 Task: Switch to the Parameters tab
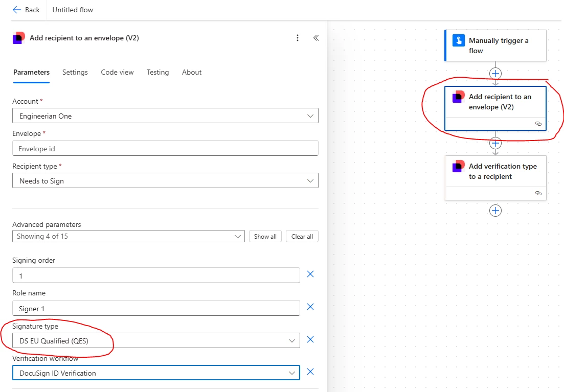pyautogui.click(x=31, y=72)
